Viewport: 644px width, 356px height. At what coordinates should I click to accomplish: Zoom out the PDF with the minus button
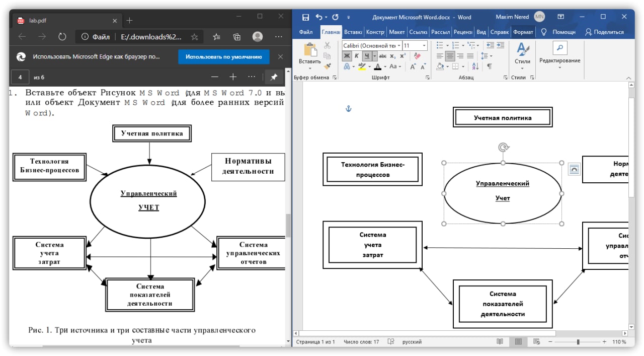[x=215, y=77]
